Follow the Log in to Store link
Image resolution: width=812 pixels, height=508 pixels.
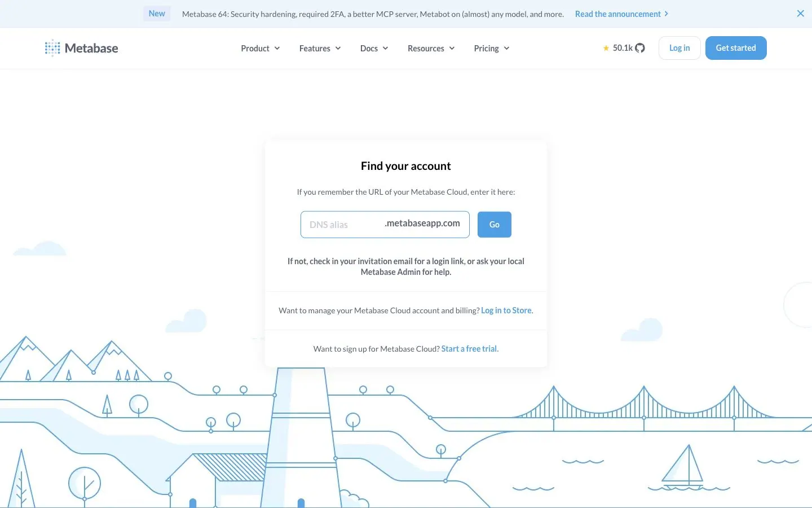click(506, 310)
